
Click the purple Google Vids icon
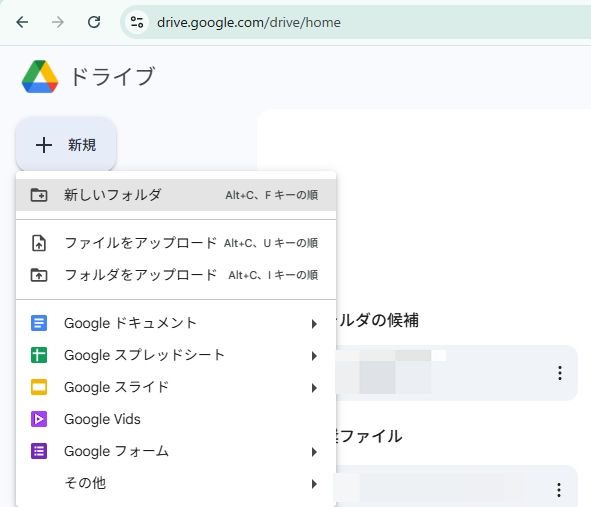coord(39,419)
